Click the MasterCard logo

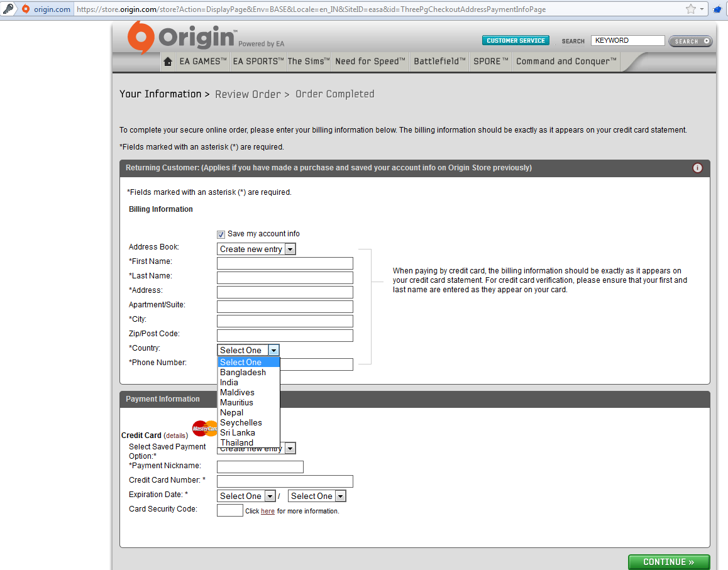[x=205, y=428]
